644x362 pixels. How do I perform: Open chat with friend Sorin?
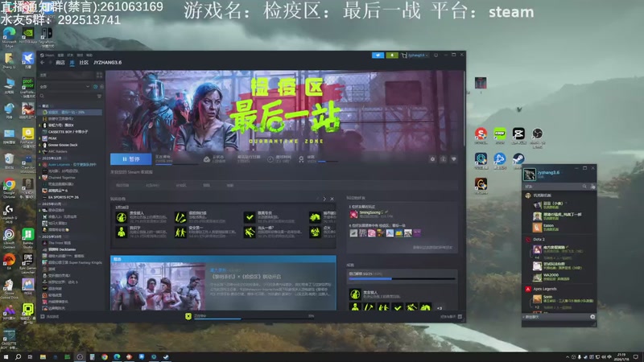click(563, 298)
